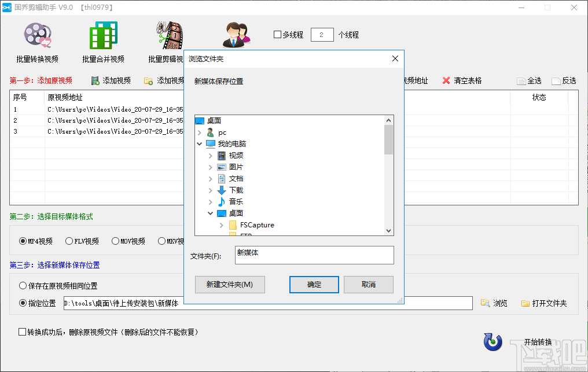The height and width of the screenshot is (372, 588).
Task: Confirm with the OK (确定) button
Action: tap(314, 285)
